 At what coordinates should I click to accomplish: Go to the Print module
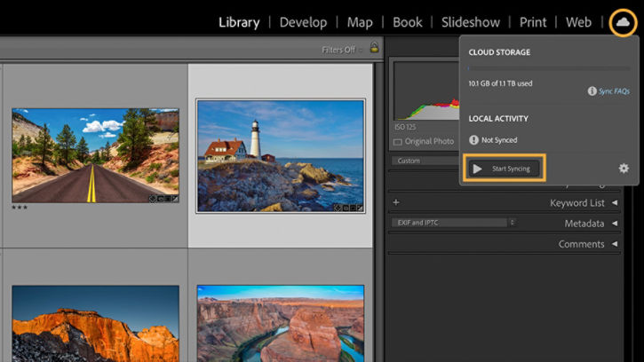tap(533, 22)
